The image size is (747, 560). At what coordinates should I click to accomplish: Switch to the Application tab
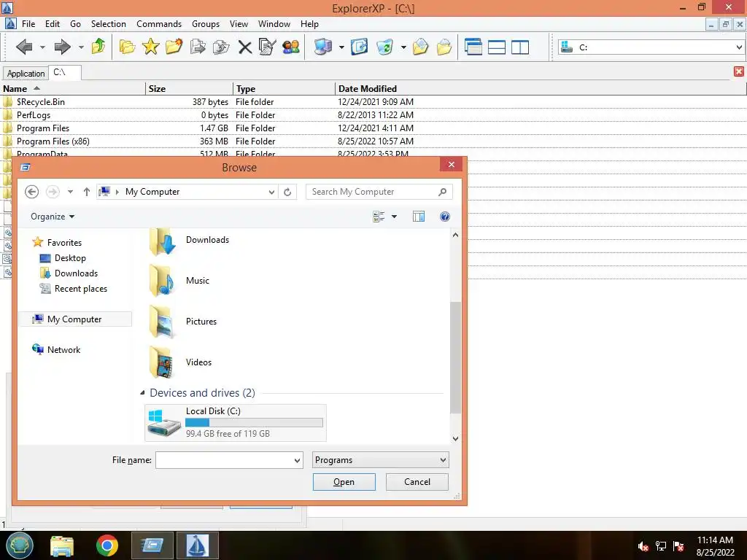tap(26, 74)
